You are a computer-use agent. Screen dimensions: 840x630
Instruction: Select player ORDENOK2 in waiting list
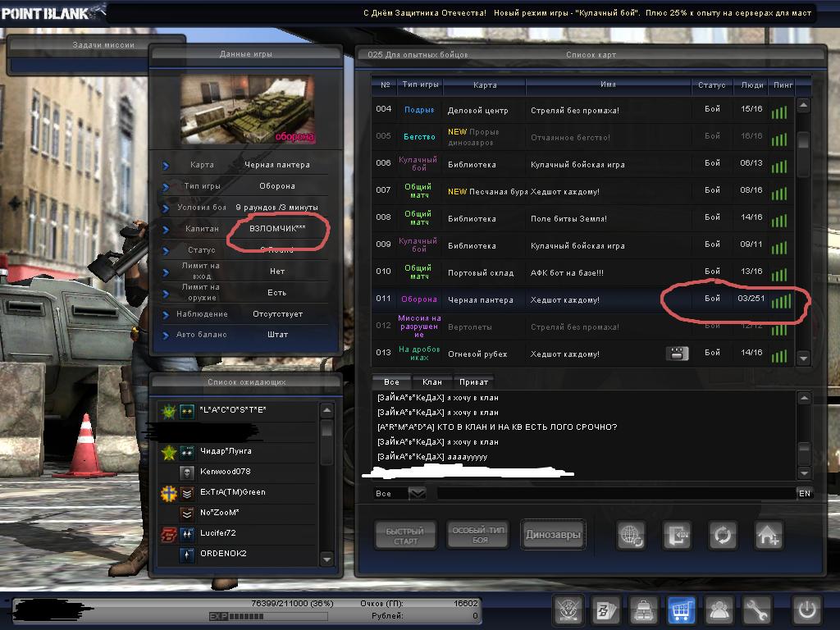(x=237, y=554)
